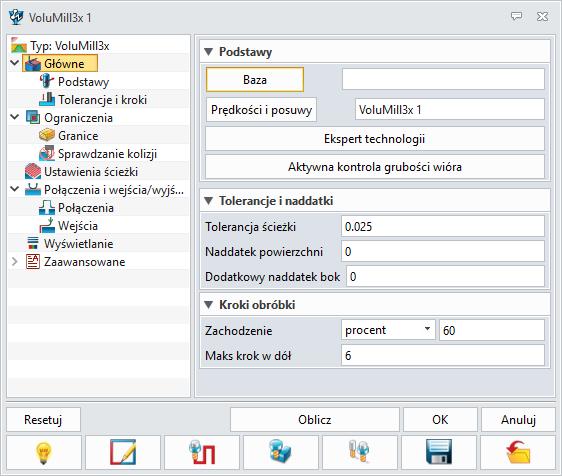Click the red toolpath tool icon button
This screenshot has height=476, width=562.
point(202,452)
